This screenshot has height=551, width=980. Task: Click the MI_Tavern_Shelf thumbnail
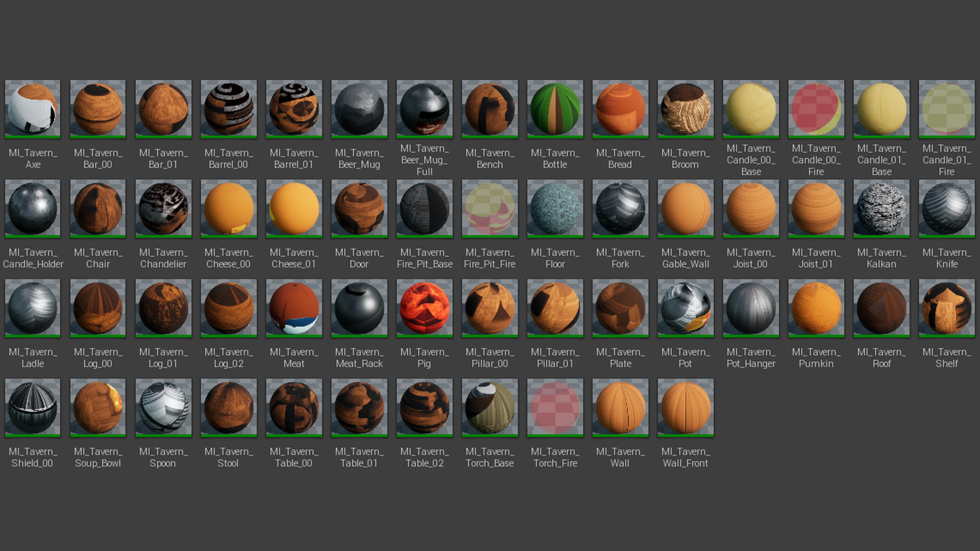coord(947,308)
